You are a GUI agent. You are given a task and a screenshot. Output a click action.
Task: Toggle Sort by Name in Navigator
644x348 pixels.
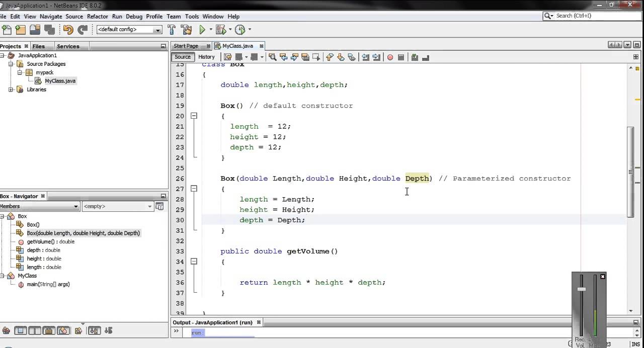point(94,330)
